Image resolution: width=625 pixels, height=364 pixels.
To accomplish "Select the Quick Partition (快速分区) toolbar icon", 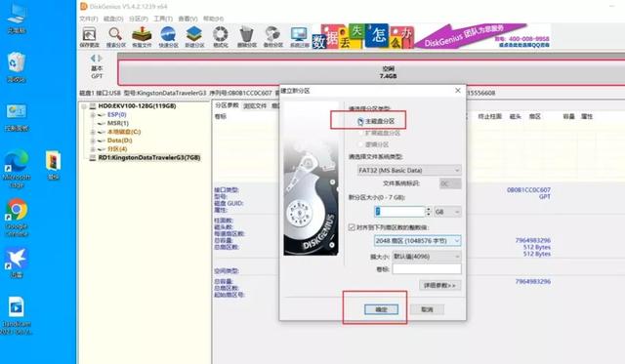I will coord(168,37).
